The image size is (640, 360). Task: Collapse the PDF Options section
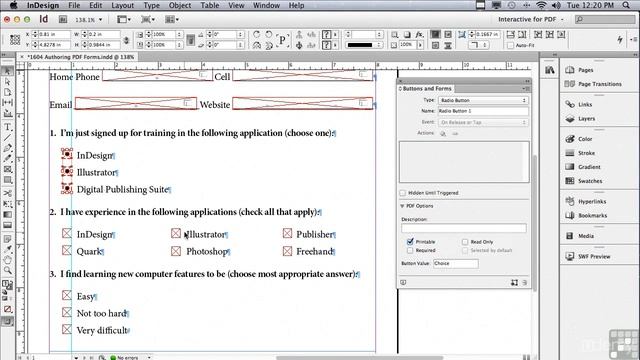click(403, 206)
